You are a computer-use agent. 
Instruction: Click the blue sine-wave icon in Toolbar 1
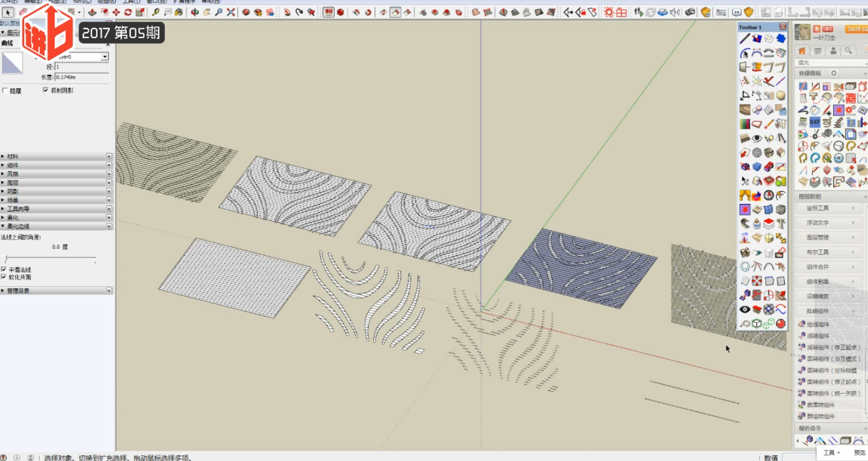point(780,309)
